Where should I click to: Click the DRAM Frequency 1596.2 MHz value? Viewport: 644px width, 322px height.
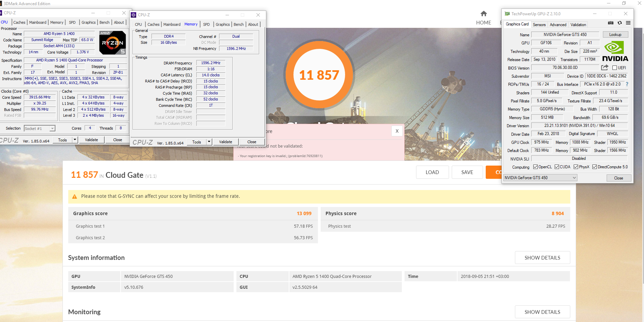(x=211, y=63)
